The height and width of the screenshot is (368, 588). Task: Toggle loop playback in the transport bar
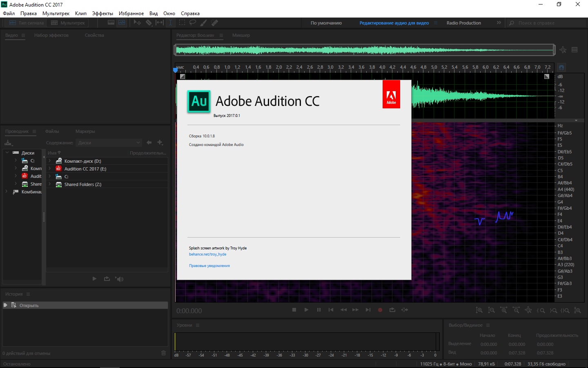pos(392,310)
